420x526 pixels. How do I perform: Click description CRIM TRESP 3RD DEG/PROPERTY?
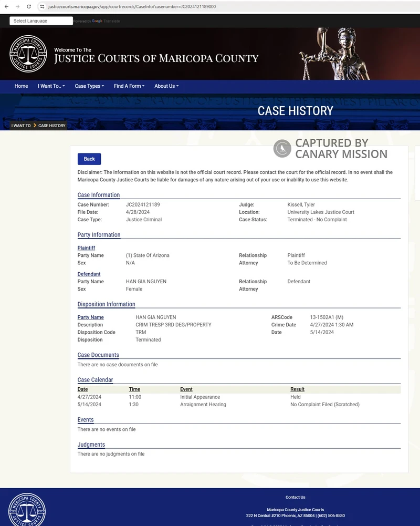(x=173, y=325)
